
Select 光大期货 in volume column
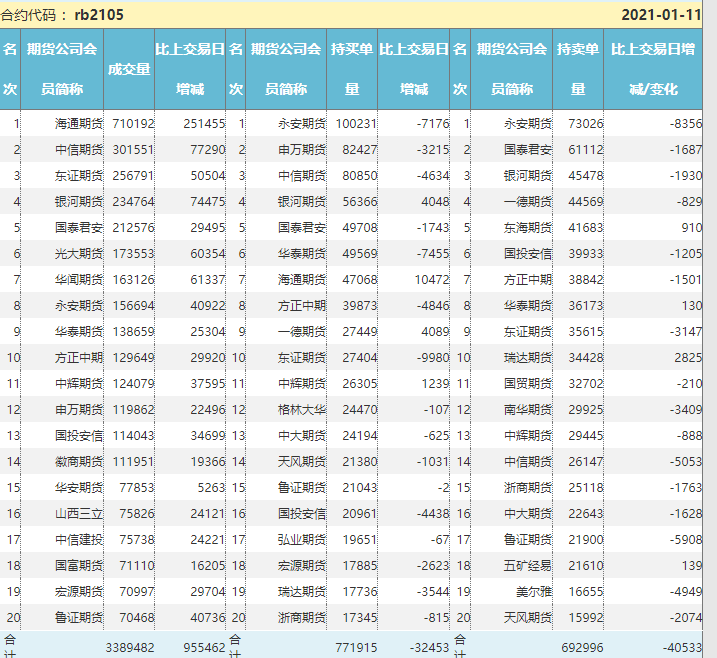pyautogui.click(x=79, y=254)
